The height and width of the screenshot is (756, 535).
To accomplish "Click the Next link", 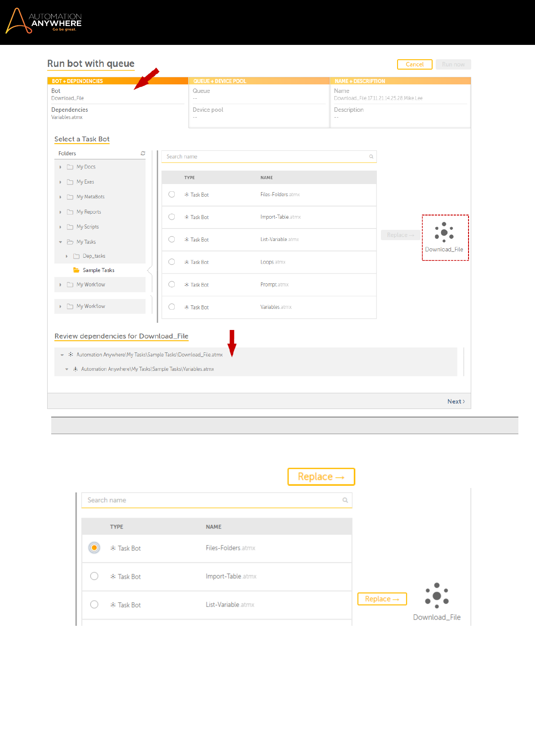I will (456, 401).
